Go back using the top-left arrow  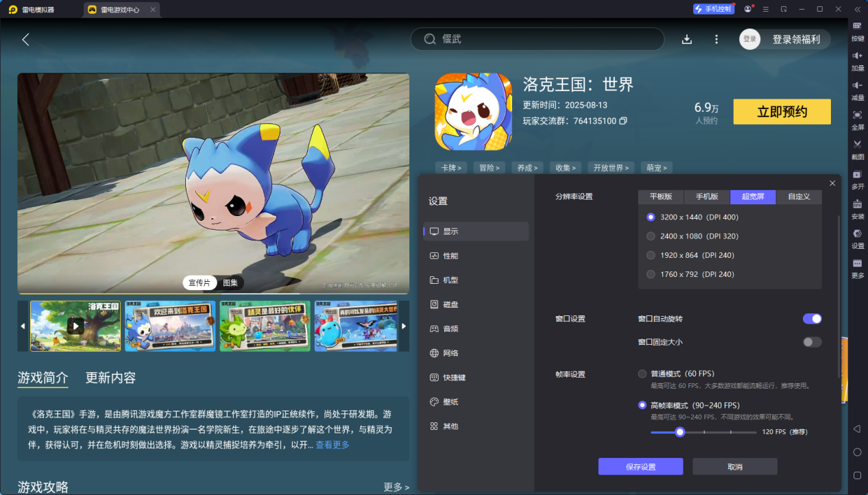point(26,40)
